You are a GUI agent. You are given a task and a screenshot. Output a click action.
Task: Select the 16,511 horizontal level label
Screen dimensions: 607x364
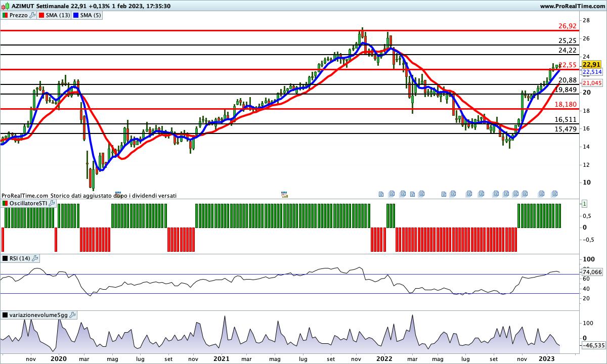[566, 120]
